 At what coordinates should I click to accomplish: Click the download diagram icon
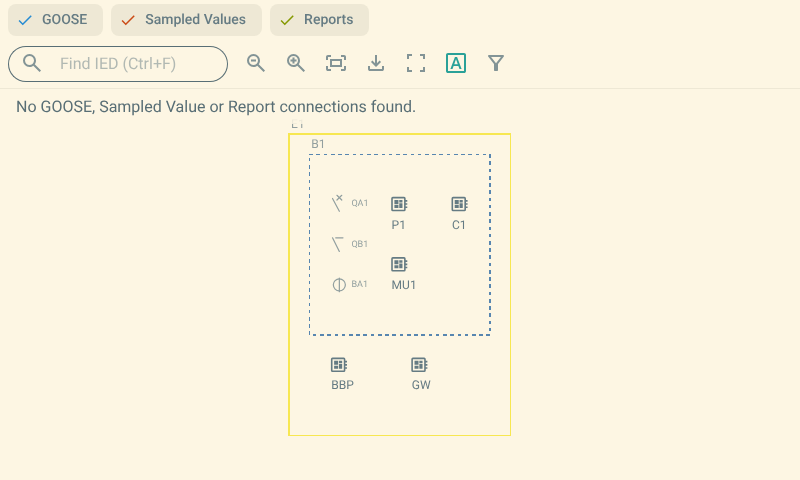[x=376, y=63]
